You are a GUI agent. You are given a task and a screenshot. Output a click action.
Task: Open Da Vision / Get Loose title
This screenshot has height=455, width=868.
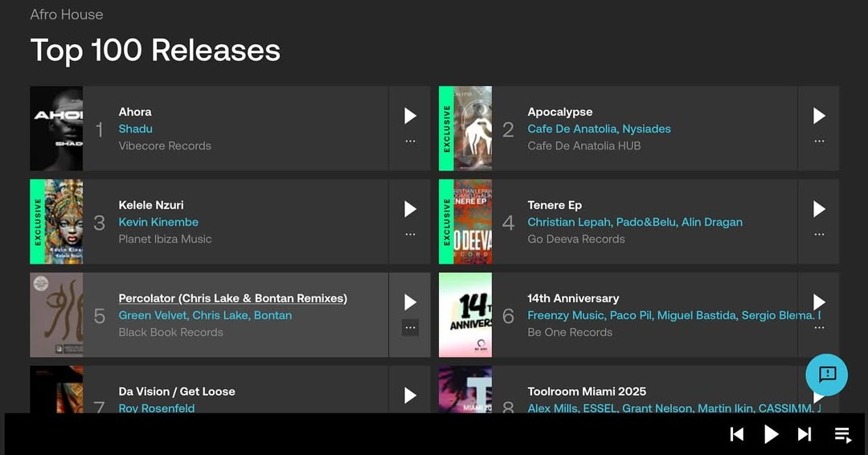pyautogui.click(x=177, y=391)
